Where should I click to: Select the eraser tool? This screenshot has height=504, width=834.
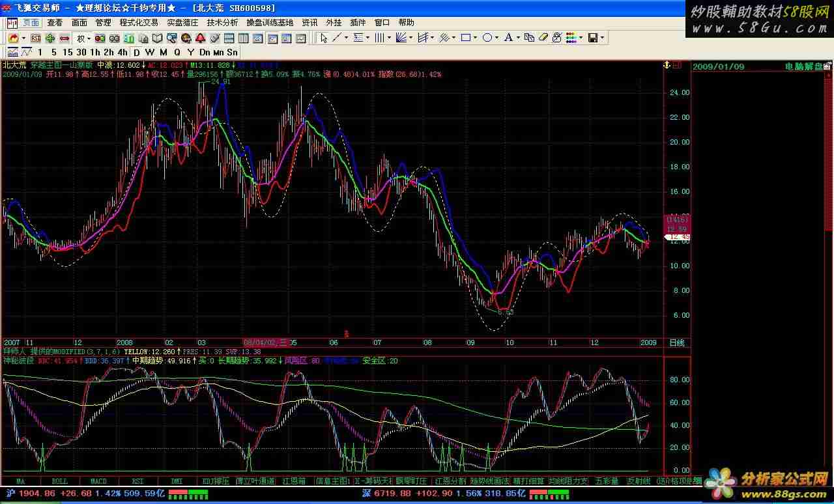(x=543, y=38)
